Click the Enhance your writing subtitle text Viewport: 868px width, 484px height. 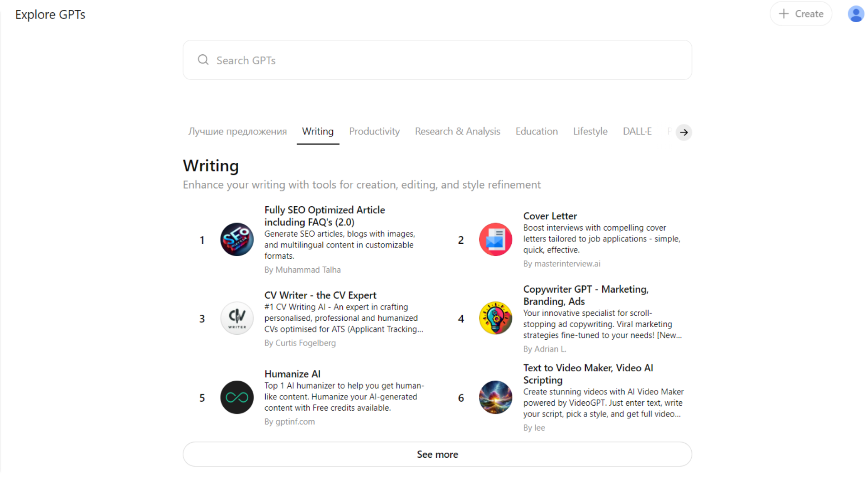pyautogui.click(x=362, y=185)
